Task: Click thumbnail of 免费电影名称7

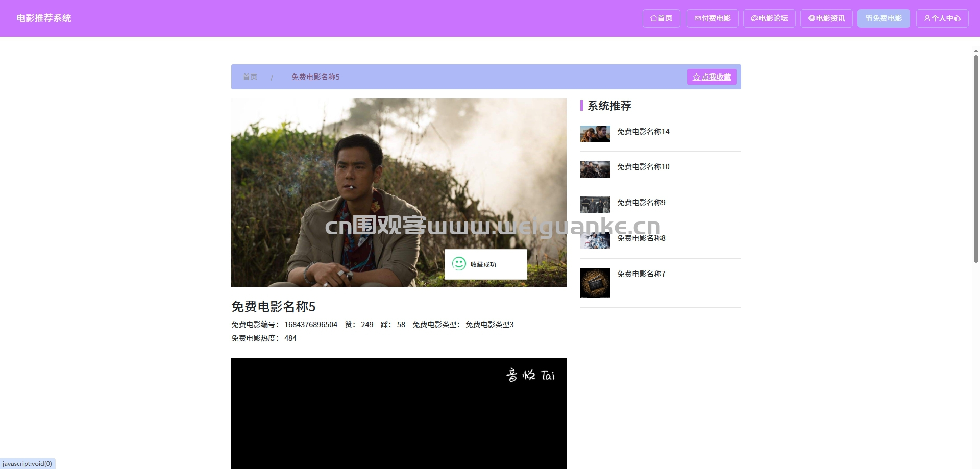Action: point(595,283)
